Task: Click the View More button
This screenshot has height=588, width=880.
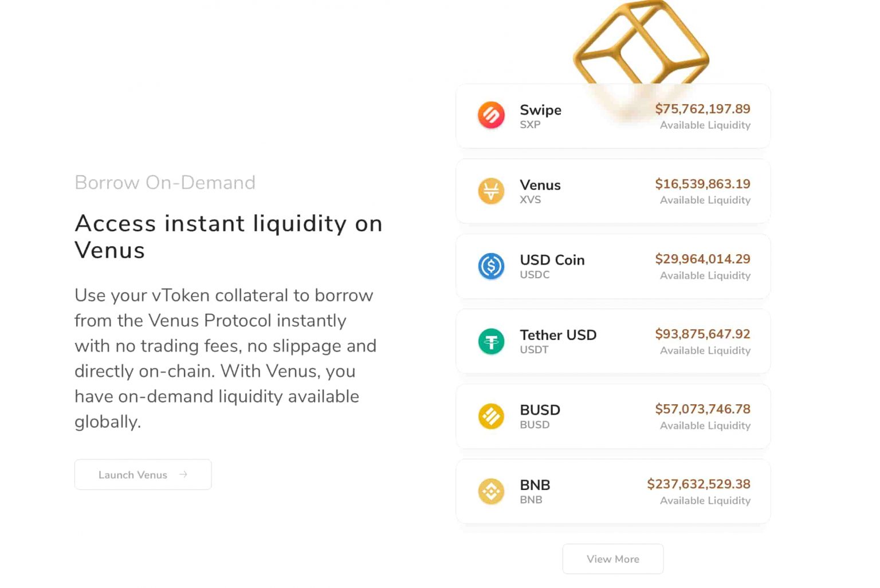Action: click(x=612, y=559)
